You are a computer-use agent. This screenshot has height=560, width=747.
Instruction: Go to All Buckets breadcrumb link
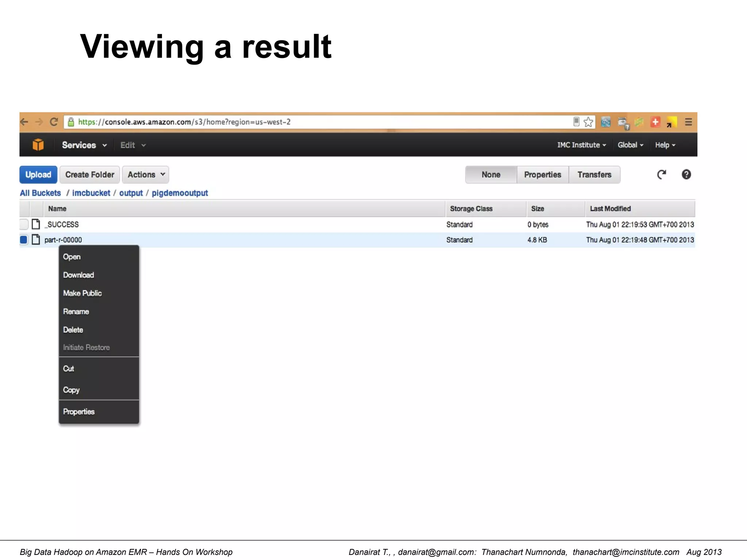(40, 193)
